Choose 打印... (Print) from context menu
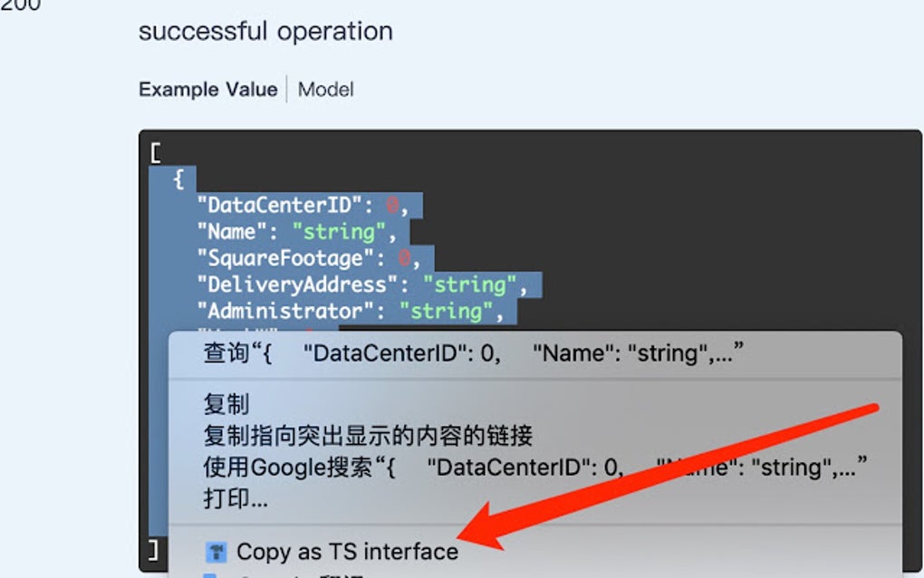This screenshot has width=924, height=578. tap(236, 498)
